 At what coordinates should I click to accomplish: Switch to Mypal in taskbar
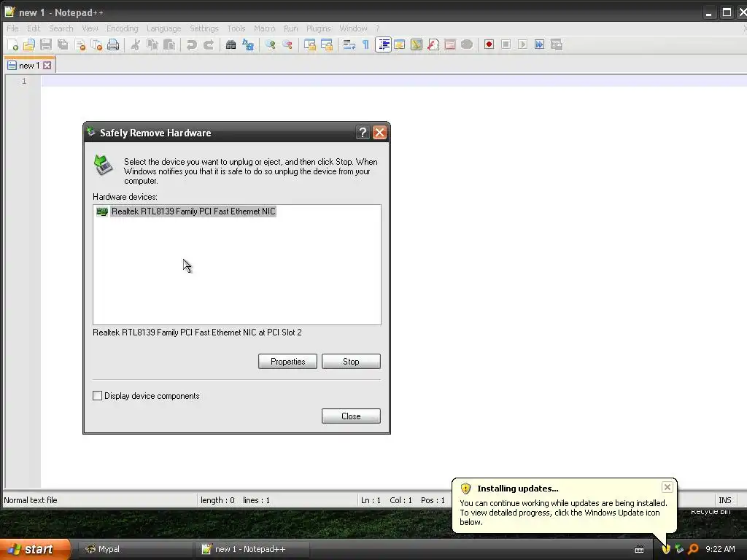click(x=135, y=549)
